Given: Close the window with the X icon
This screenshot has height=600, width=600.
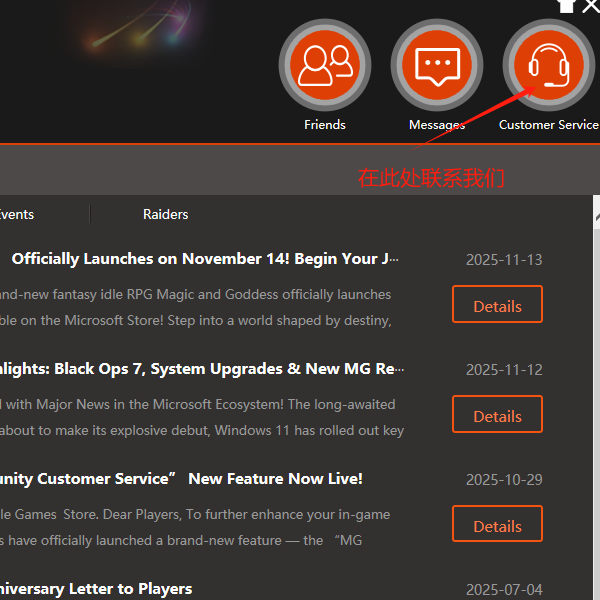Looking at the screenshot, I should coord(591,5).
